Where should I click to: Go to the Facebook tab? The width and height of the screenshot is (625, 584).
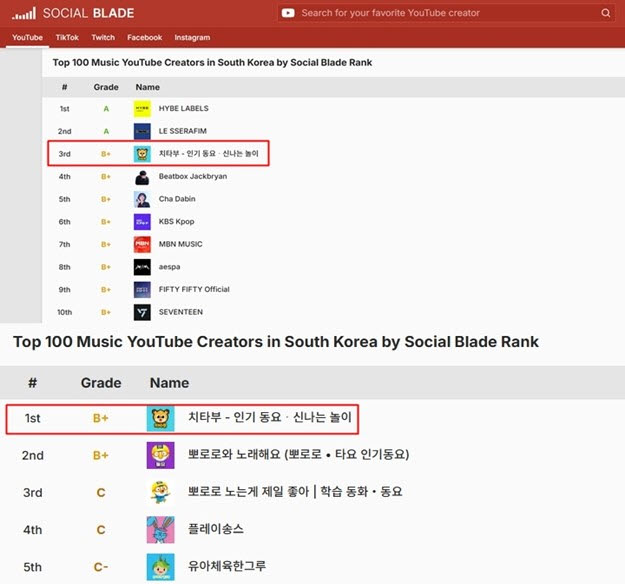coord(144,37)
